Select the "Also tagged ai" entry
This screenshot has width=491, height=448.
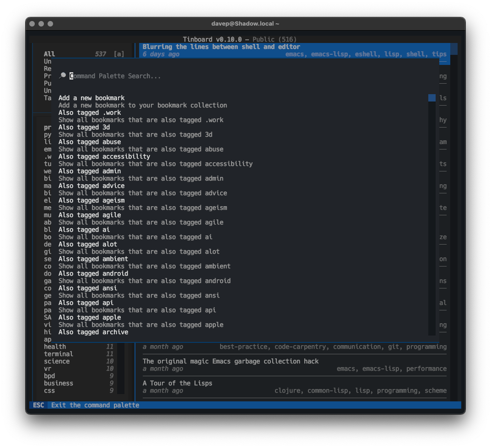(82, 229)
